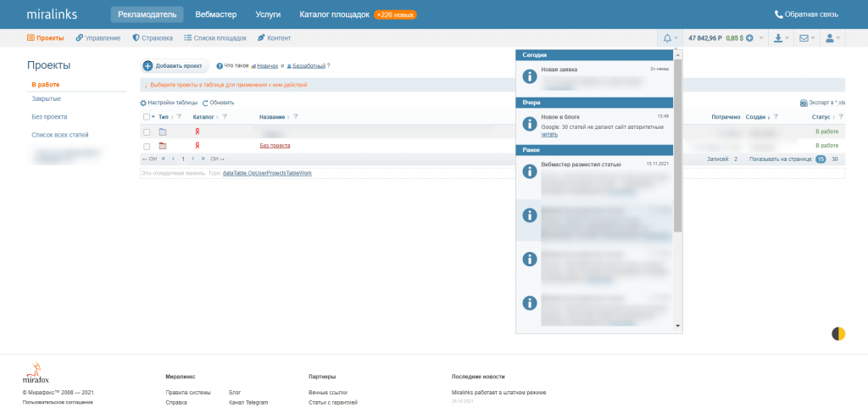
Task: Click the Обратная связь phone icon
Action: [x=779, y=14]
